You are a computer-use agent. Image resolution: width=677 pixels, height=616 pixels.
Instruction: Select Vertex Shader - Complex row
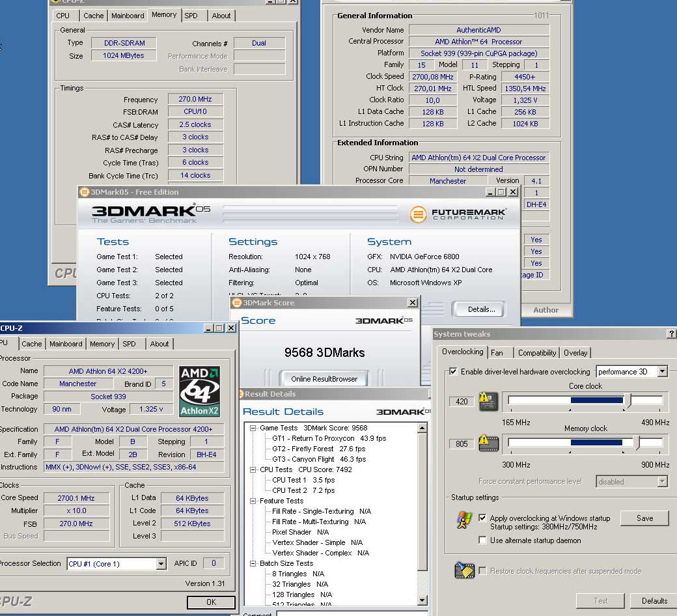tap(320, 553)
